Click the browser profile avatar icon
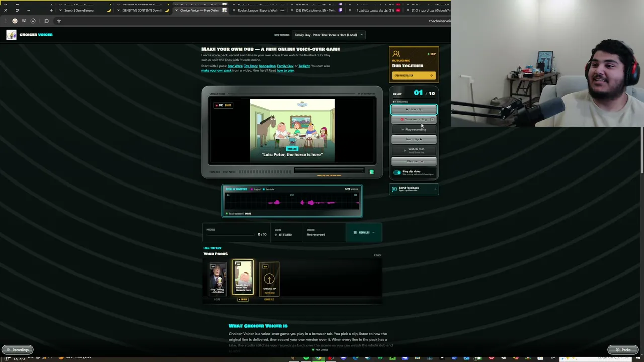 pos(15,21)
